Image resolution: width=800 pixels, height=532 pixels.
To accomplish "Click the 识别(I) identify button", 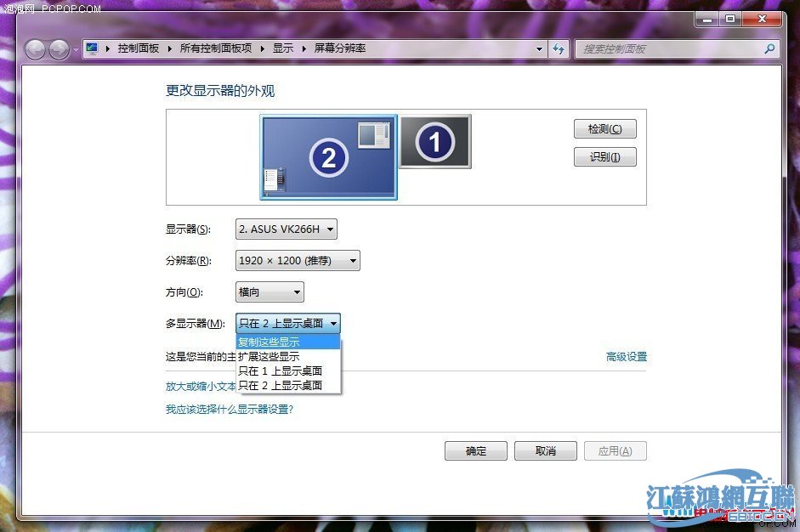I will (605, 157).
